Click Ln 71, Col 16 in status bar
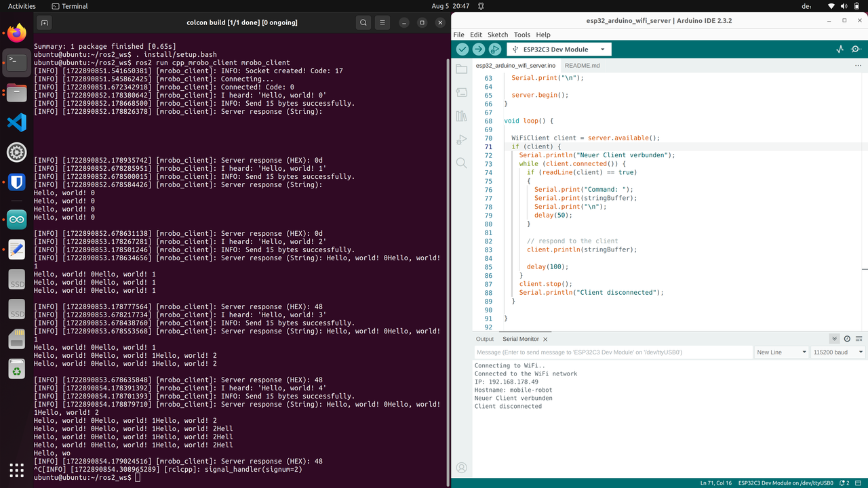 tap(716, 483)
